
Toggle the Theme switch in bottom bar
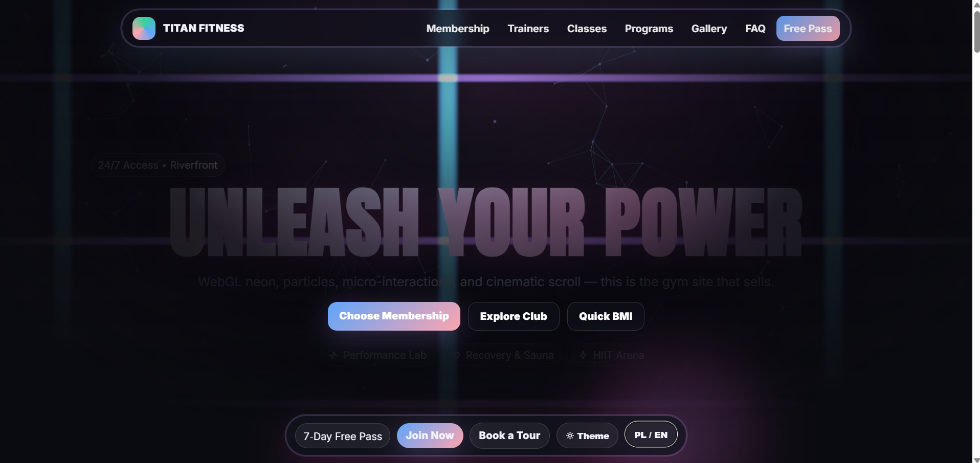click(587, 436)
